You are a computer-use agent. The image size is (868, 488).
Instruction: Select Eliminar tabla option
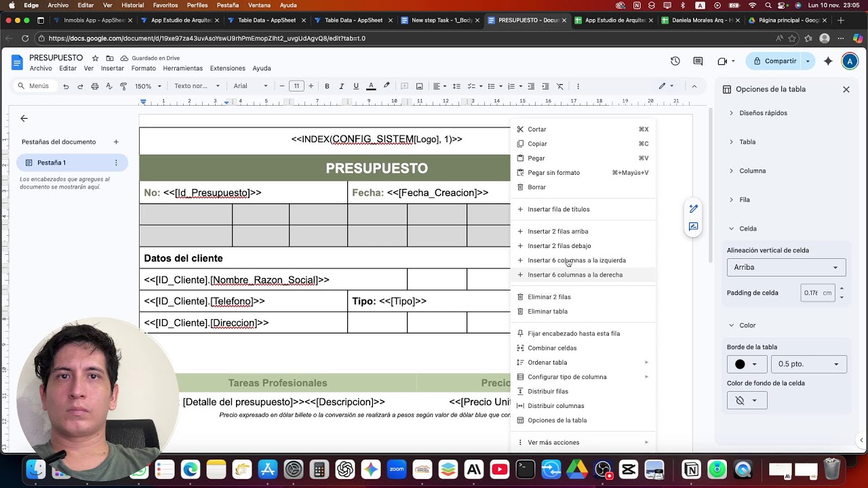click(x=583, y=311)
